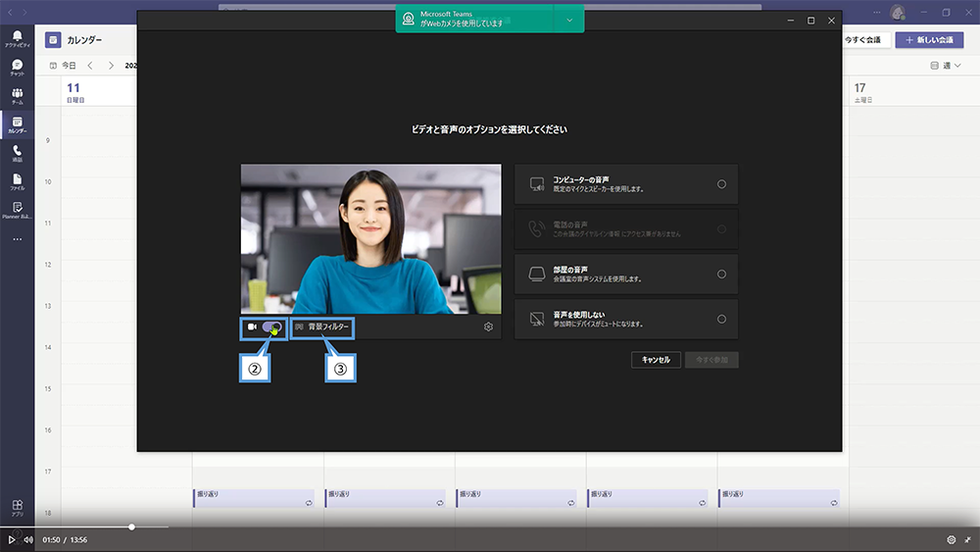Click the webcam preview image
Viewport: 980px width, 552px height.
point(370,239)
